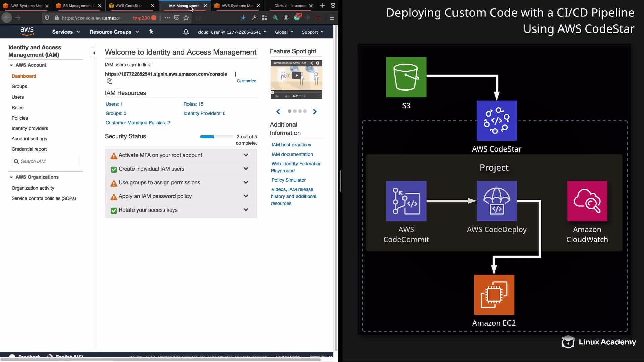Open the notifications bell icon
644x362 pixels.
click(186, 32)
